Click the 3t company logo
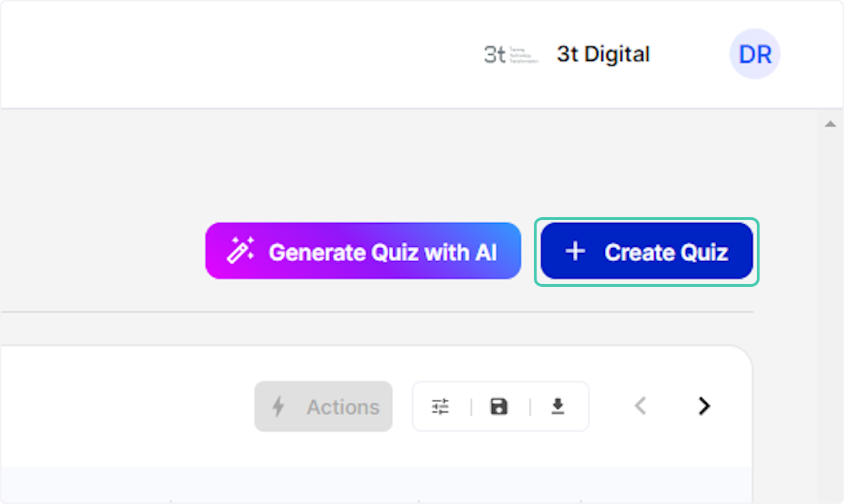Screen dimensions: 844x504 click(510, 54)
